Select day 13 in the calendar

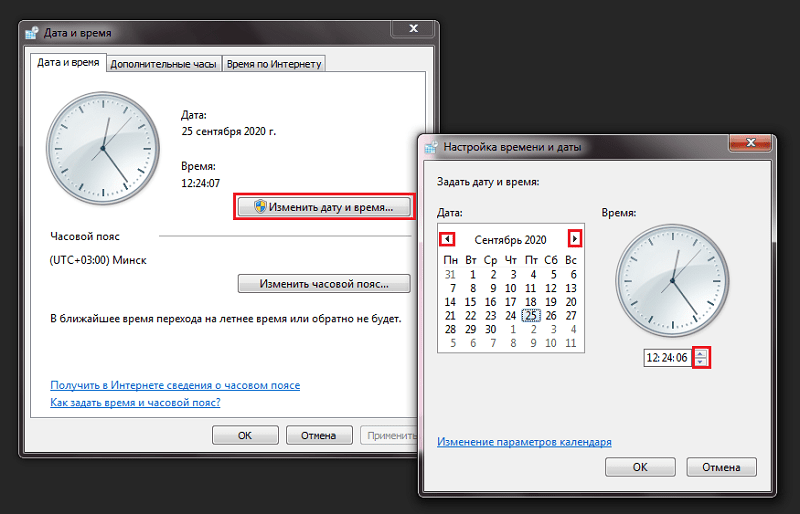(571, 288)
